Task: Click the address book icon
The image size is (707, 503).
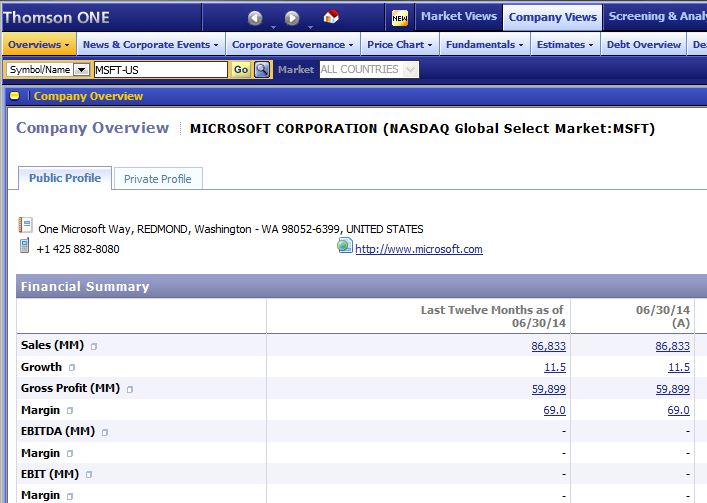Action: pyautogui.click(x=25, y=224)
